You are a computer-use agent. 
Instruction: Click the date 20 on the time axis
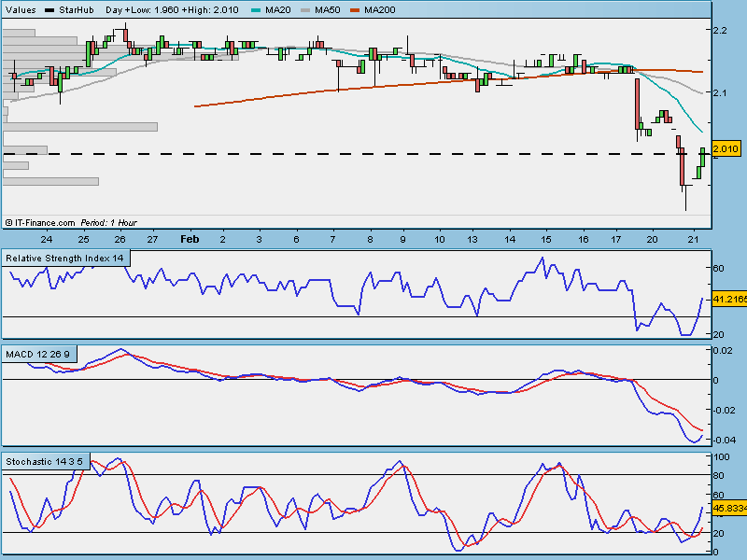pyautogui.click(x=652, y=239)
